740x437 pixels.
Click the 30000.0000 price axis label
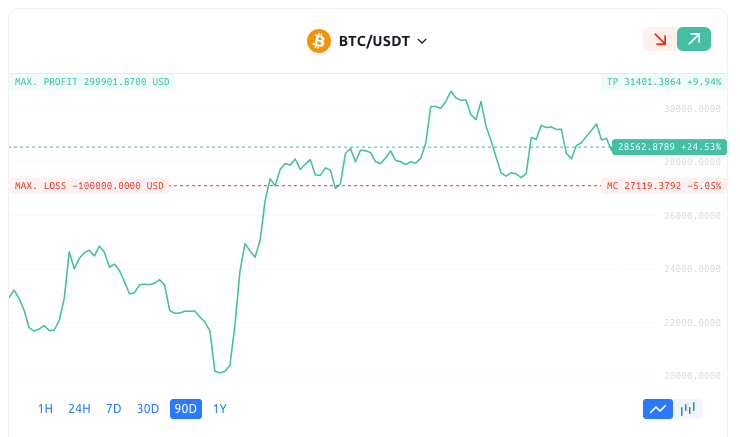tap(692, 109)
